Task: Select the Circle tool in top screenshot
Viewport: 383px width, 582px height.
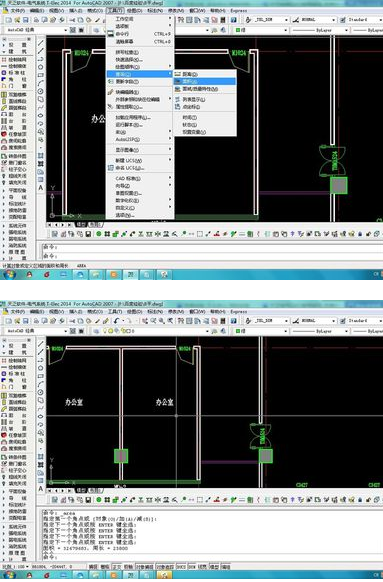Action: 41,91
